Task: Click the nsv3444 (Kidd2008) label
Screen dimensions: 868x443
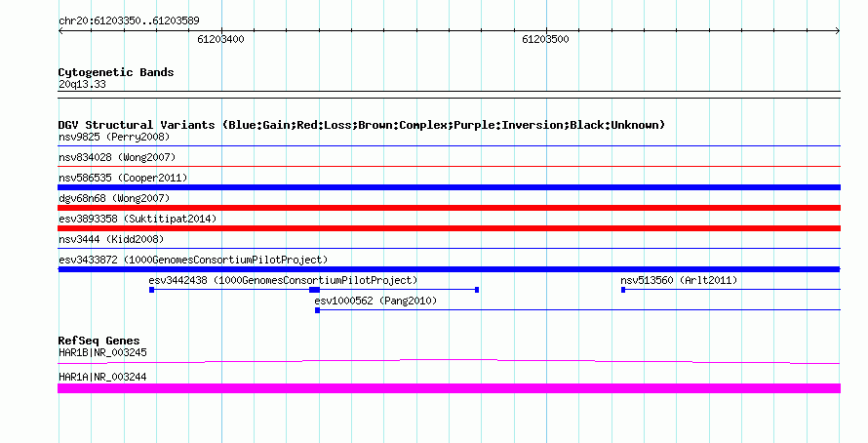Action: (111, 239)
